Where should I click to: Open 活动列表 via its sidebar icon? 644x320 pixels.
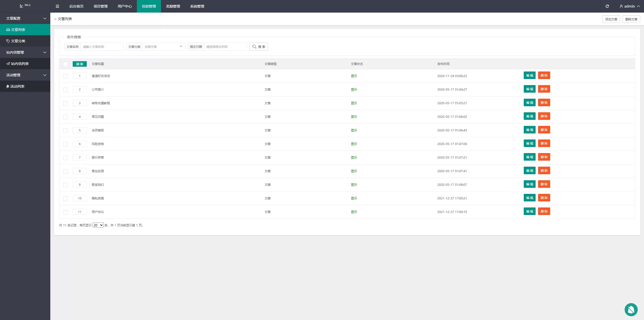click(8, 86)
